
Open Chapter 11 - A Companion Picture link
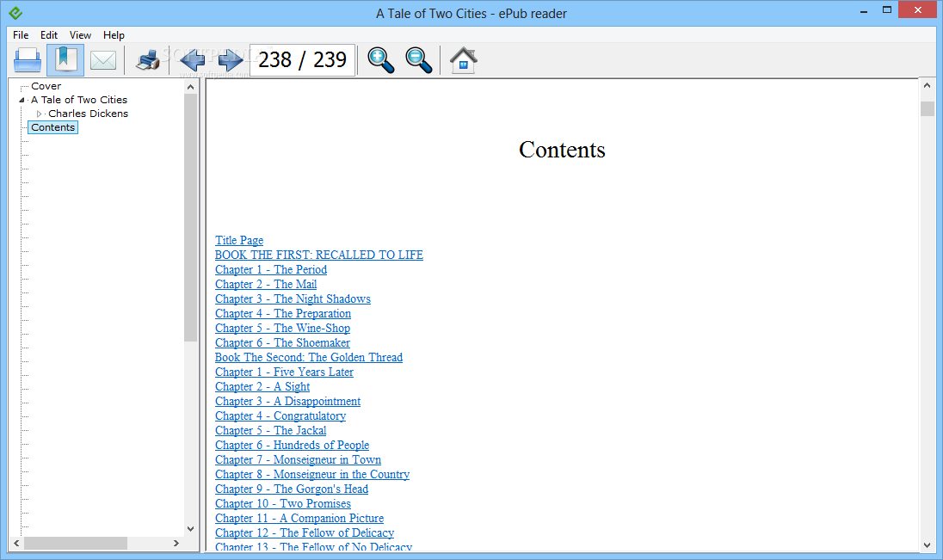[299, 519]
